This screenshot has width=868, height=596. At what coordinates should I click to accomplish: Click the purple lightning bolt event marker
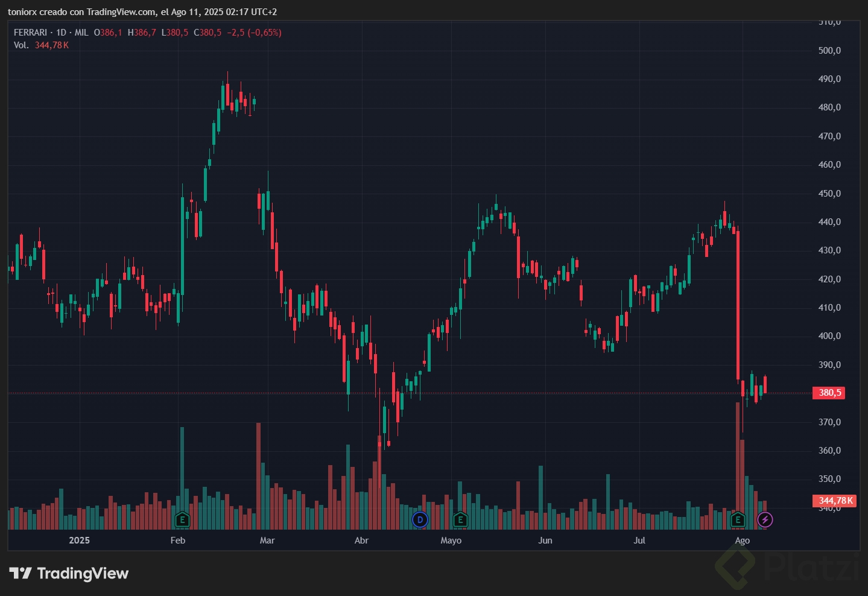[x=765, y=519]
